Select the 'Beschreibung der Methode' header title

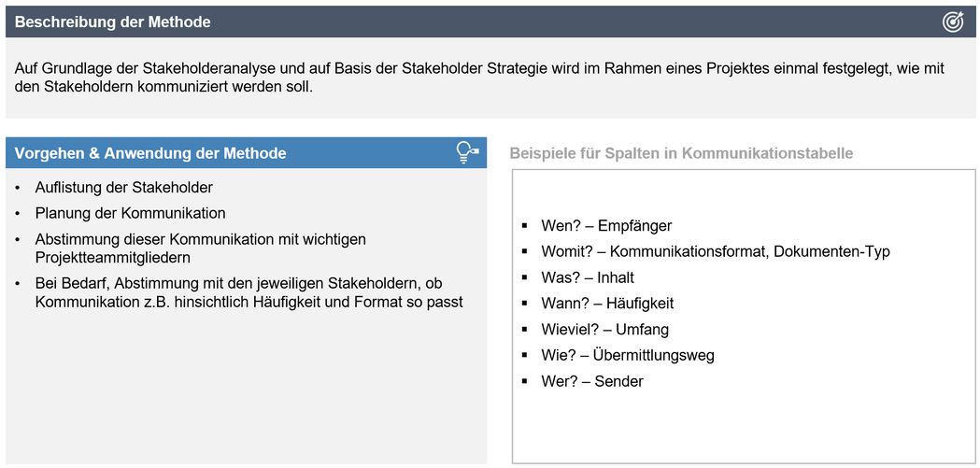pyautogui.click(x=113, y=22)
